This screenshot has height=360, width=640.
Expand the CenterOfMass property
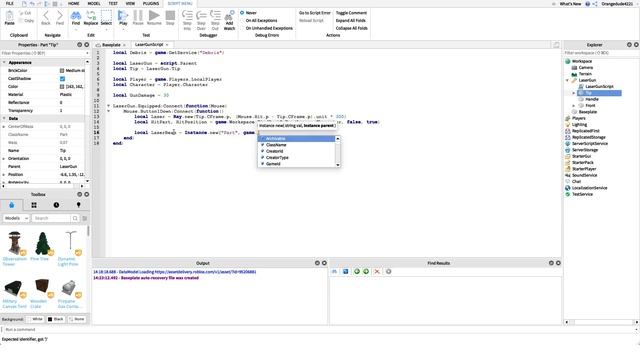pos(4,127)
